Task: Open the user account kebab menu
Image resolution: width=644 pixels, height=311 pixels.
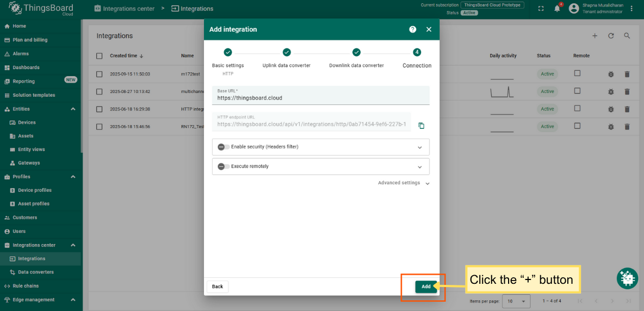Action: (631, 9)
